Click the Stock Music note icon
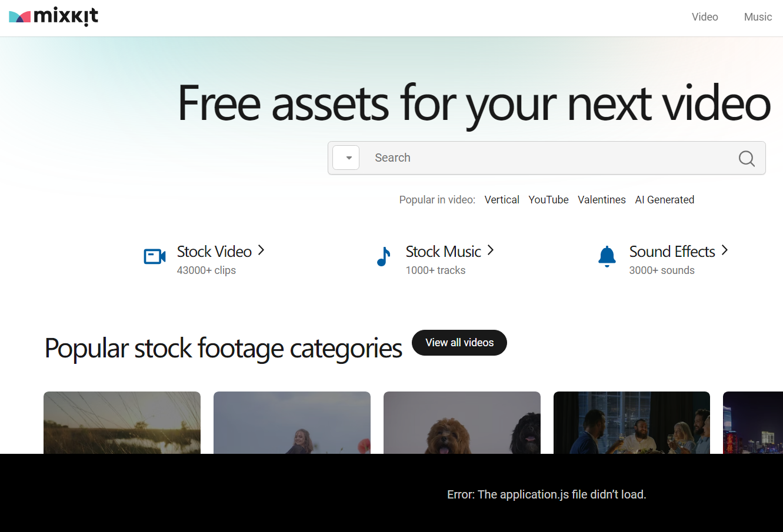The height and width of the screenshot is (532, 783). [x=383, y=256]
